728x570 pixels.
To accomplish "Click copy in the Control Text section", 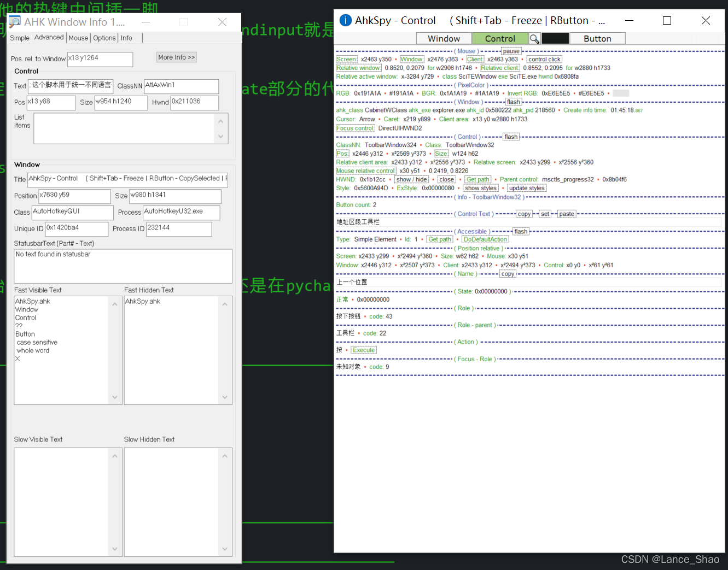I will point(524,214).
